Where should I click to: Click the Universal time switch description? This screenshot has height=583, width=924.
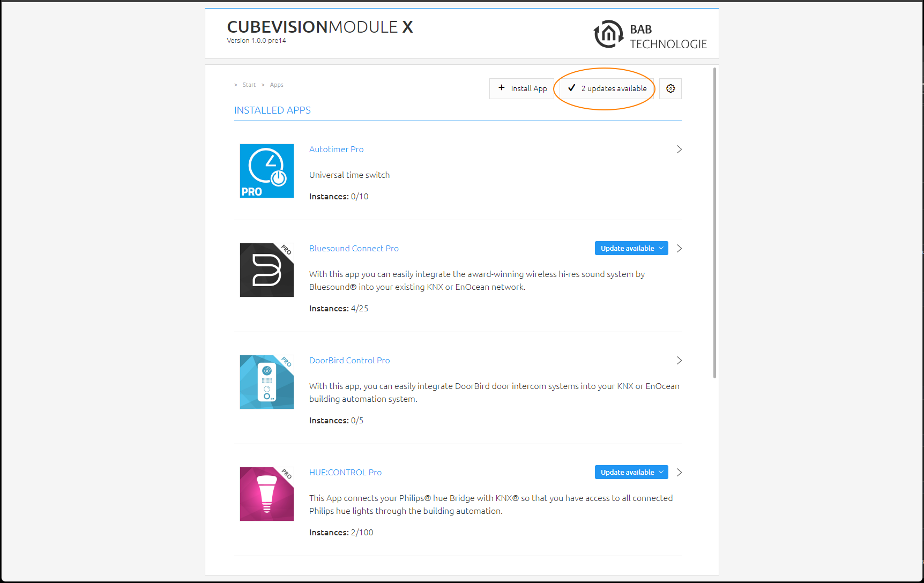tap(349, 175)
